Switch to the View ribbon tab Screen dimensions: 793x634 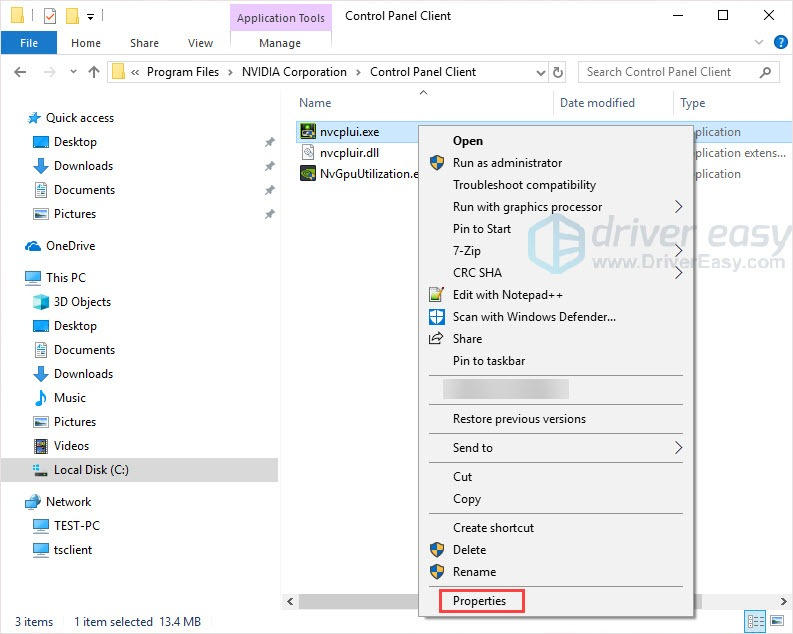200,43
